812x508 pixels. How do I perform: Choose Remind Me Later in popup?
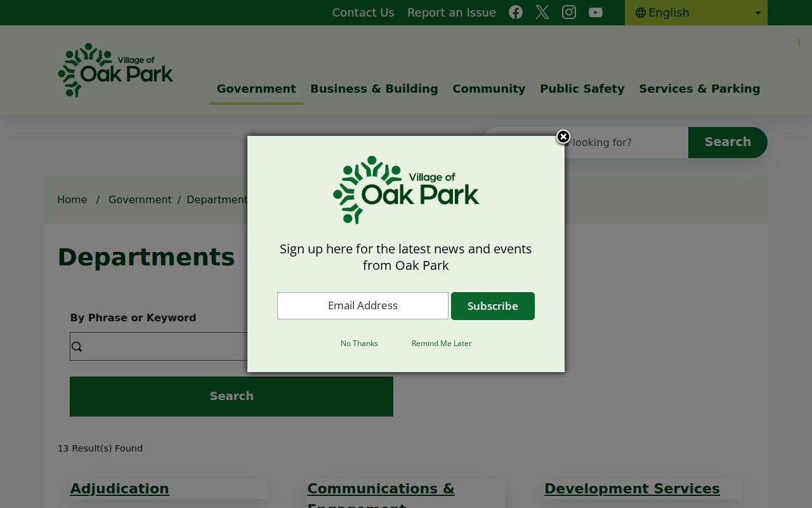point(442,344)
